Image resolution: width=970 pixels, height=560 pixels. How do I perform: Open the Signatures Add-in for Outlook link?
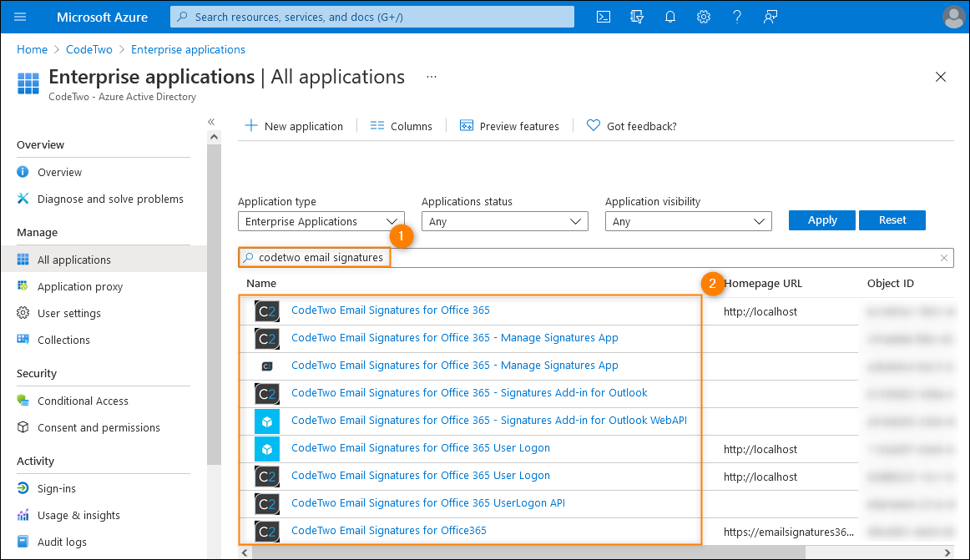coord(469,393)
